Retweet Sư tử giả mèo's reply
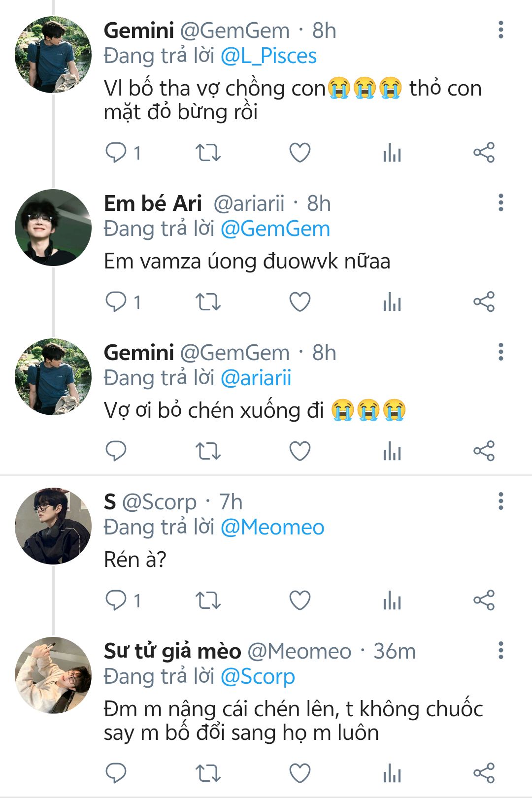The height and width of the screenshot is (798, 532). 208,773
